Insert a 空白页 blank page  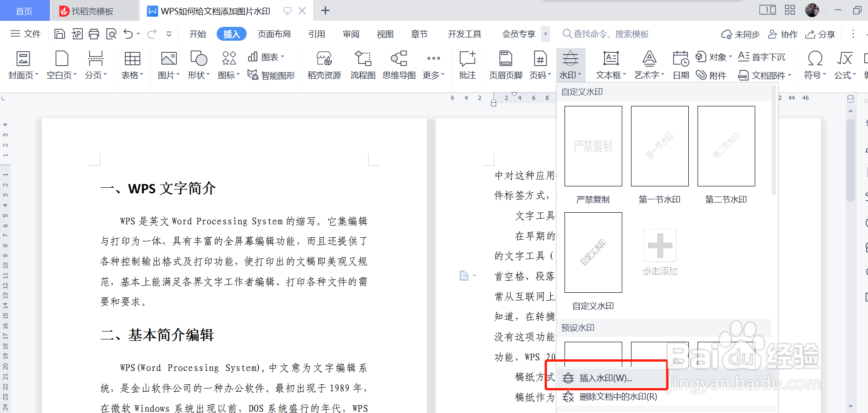pyautogui.click(x=61, y=65)
